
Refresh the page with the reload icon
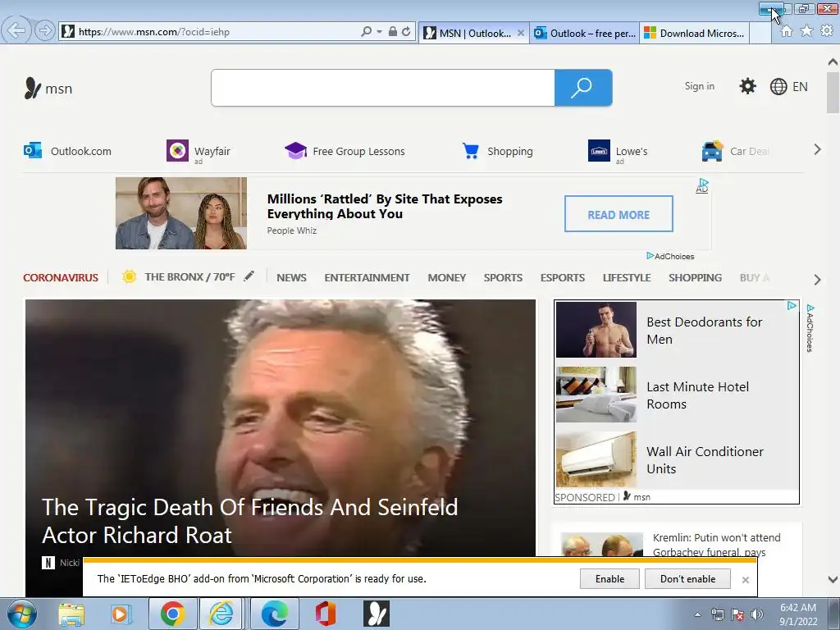pos(406,32)
